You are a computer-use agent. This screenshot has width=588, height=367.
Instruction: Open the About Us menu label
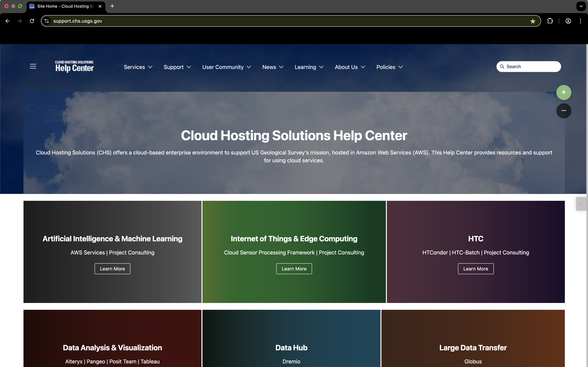pyautogui.click(x=346, y=67)
